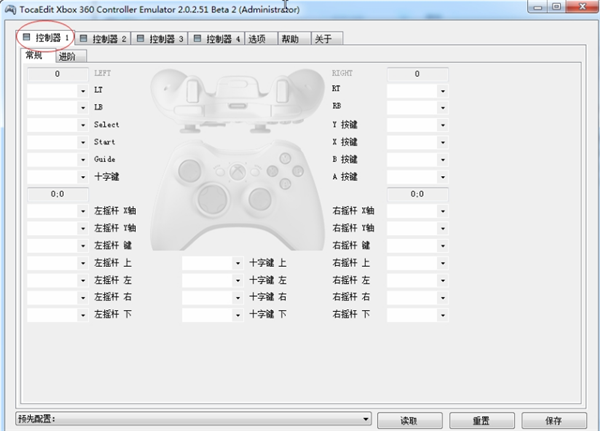Screen dimensions: 600x431
Task: Open the 十字键 左 dropdown
Action: click(x=213, y=281)
